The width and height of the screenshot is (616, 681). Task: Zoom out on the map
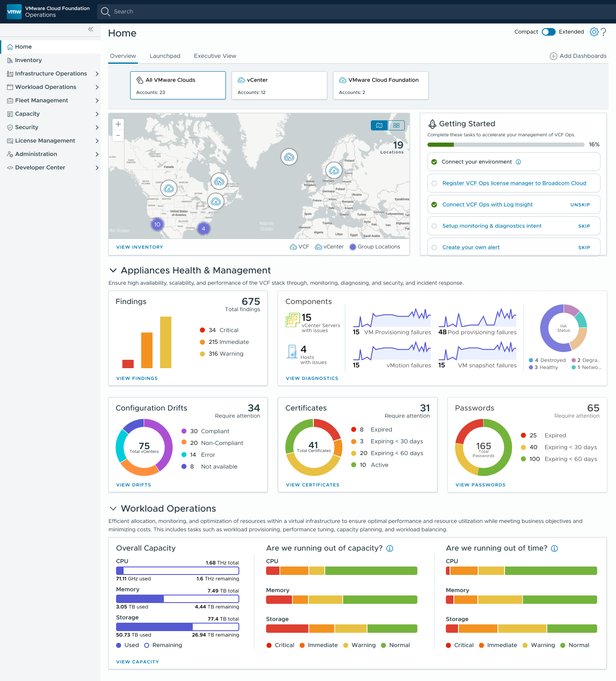[x=118, y=135]
